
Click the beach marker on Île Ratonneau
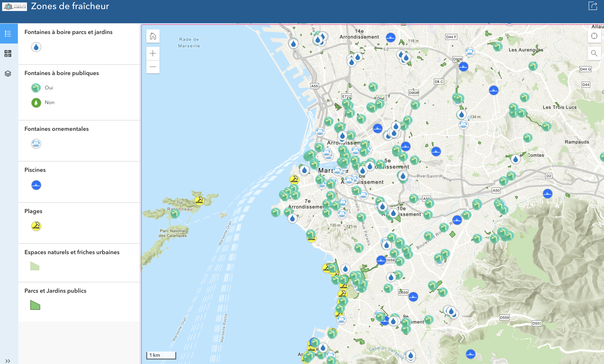click(x=199, y=200)
